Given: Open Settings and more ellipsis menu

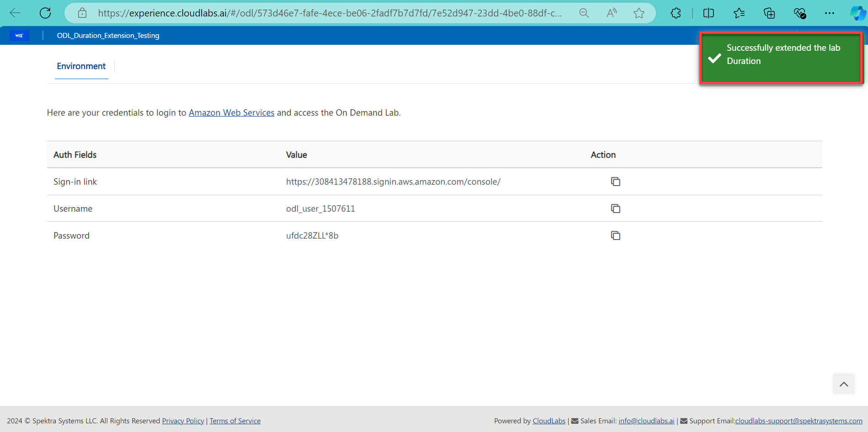Looking at the screenshot, I should click(830, 13).
